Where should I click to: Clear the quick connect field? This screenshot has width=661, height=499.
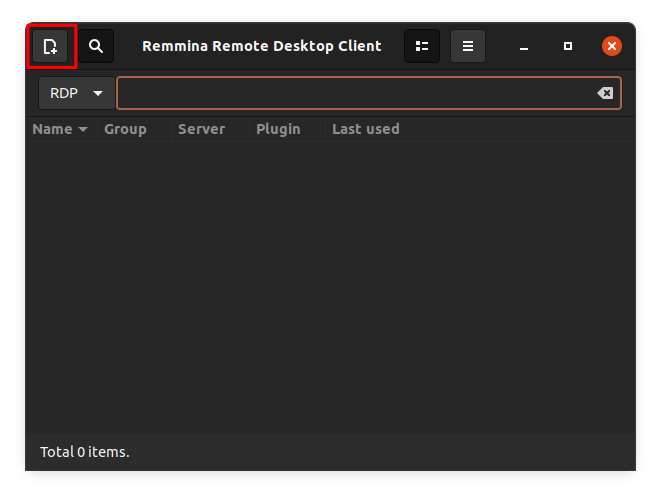point(605,93)
